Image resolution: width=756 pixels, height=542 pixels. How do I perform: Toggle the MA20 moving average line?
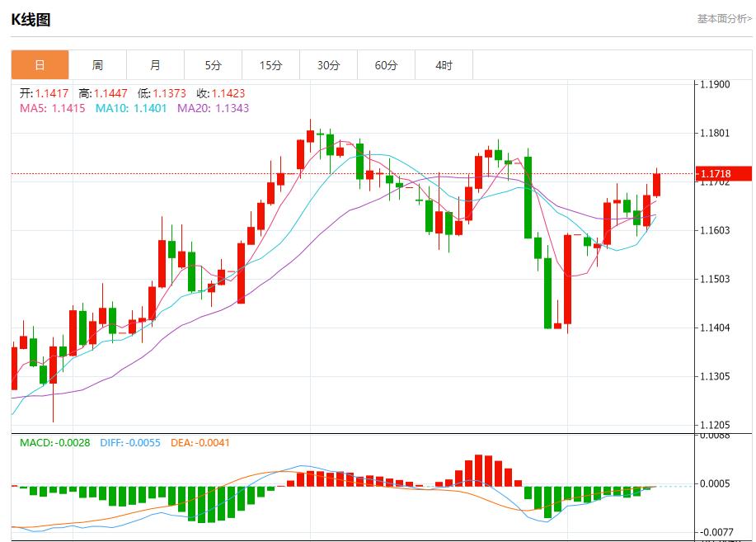point(209,108)
